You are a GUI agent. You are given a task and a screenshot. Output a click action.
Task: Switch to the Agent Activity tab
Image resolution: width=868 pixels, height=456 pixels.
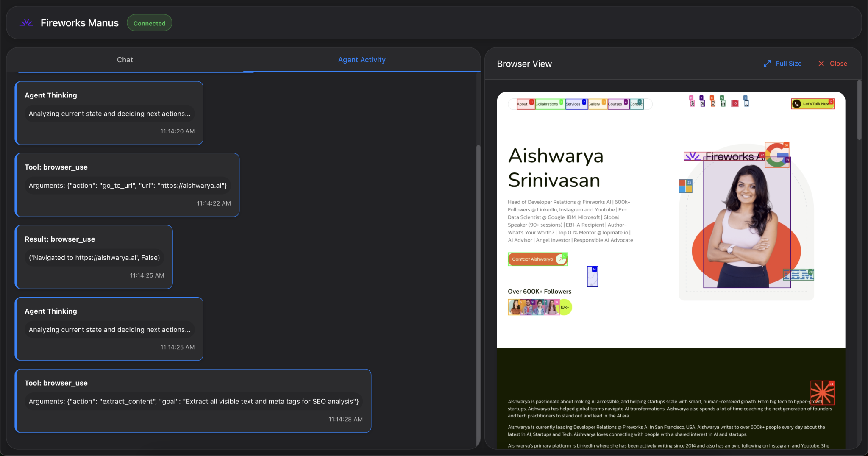362,60
